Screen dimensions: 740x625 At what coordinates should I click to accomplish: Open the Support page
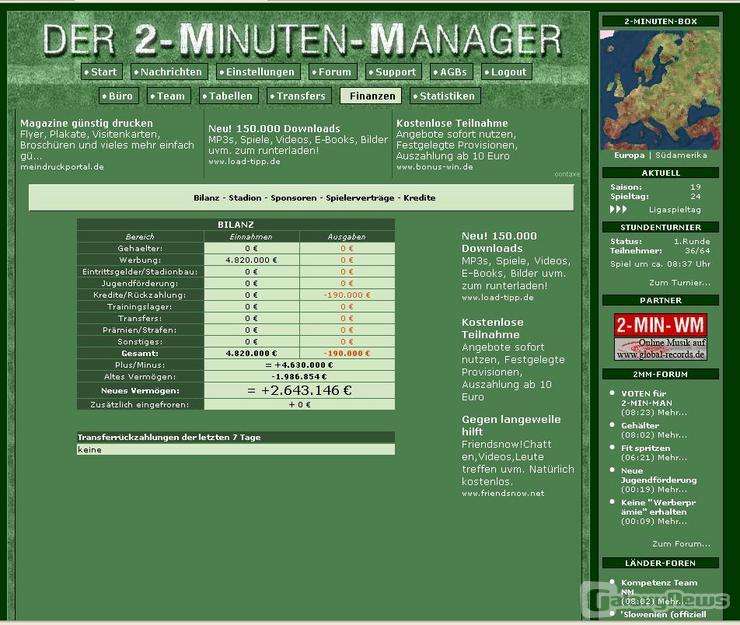click(x=394, y=72)
